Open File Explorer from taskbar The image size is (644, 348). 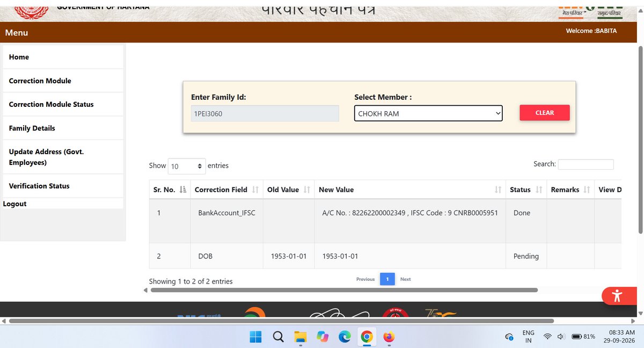[300, 337]
